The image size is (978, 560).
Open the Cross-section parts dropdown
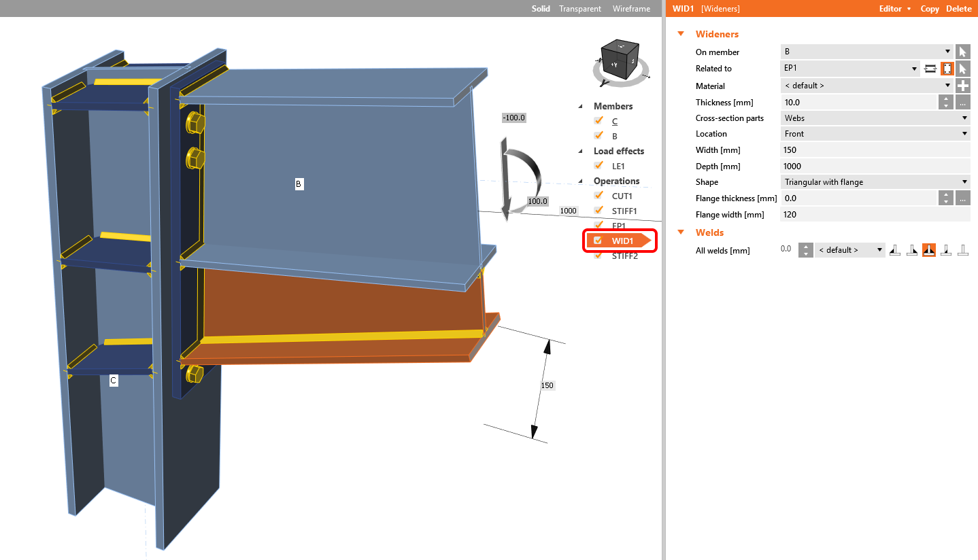coord(875,118)
